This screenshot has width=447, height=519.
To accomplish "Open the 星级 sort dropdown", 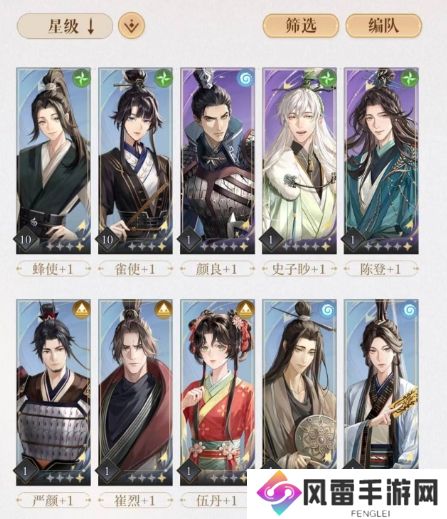I will [65, 26].
